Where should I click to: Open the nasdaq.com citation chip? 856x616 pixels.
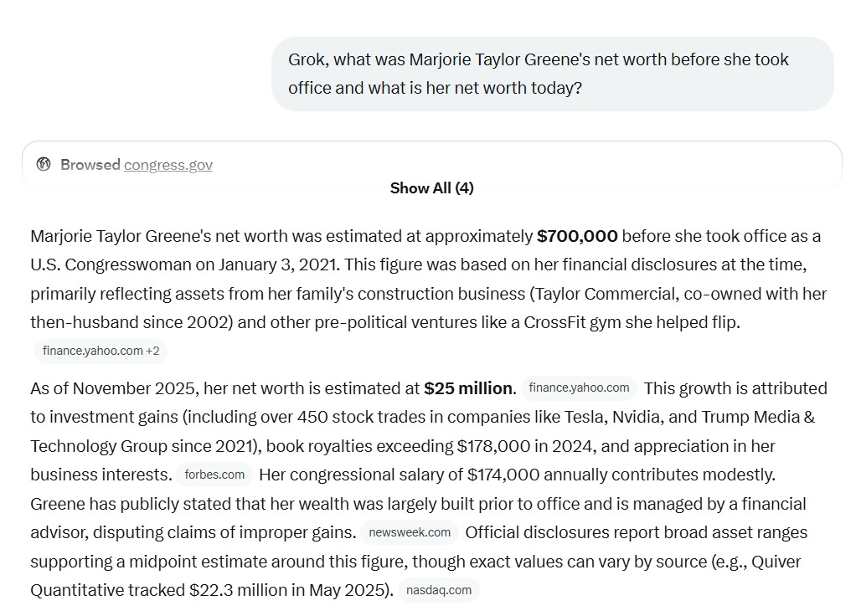coord(438,590)
